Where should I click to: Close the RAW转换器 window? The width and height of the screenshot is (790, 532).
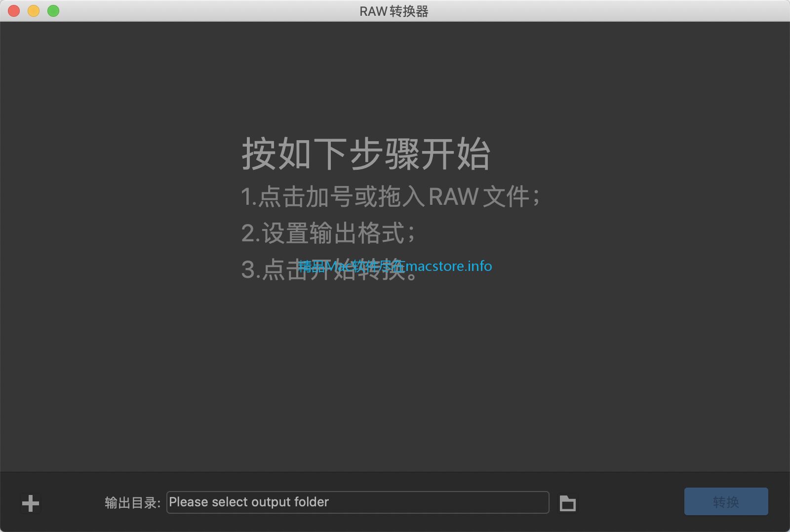14,11
